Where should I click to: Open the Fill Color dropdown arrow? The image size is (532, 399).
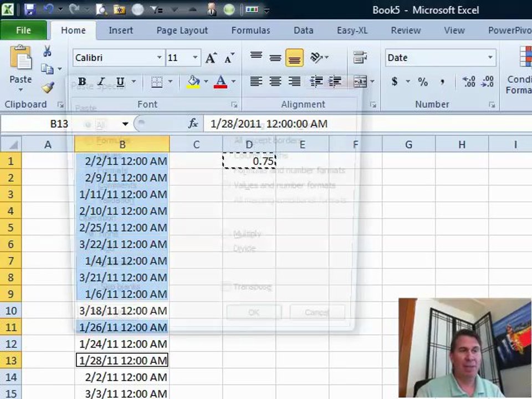206,82
